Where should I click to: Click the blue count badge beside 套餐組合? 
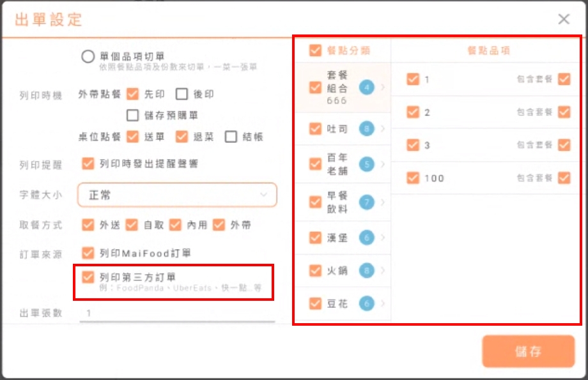(366, 87)
